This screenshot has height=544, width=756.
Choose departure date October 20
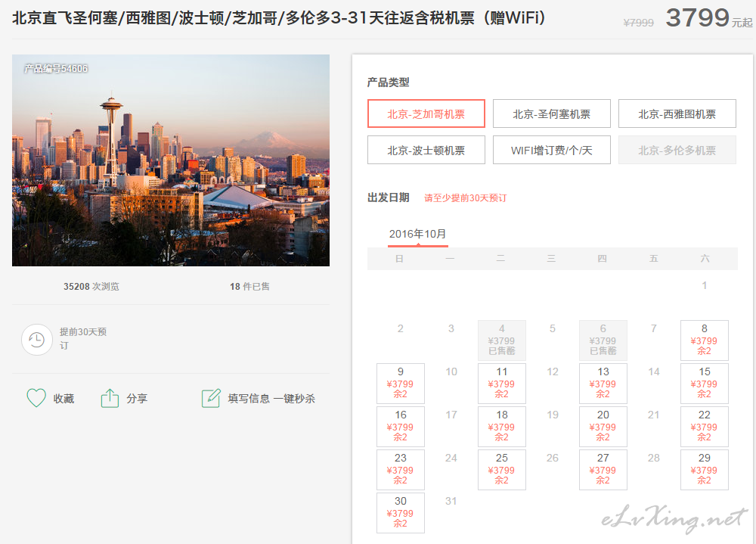pos(603,426)
